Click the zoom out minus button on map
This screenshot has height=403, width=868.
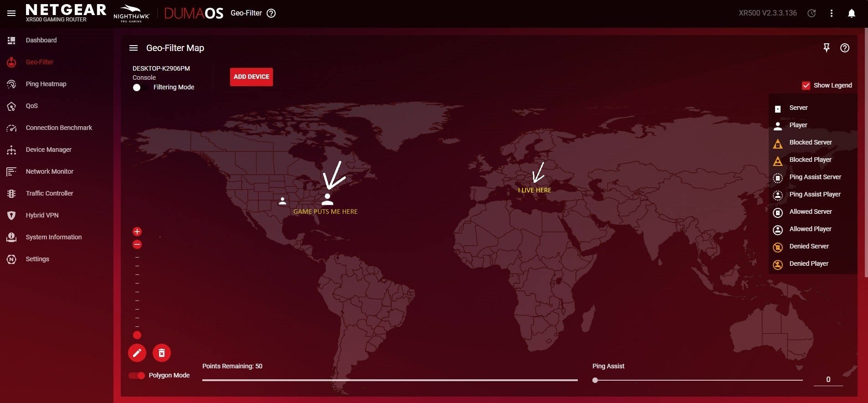pos(137,245)
